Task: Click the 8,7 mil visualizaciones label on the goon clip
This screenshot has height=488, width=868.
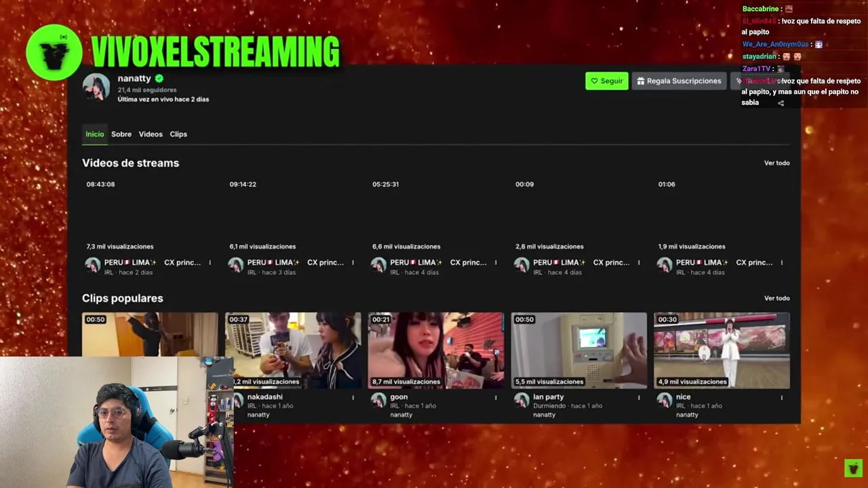Action: (406, 382)
